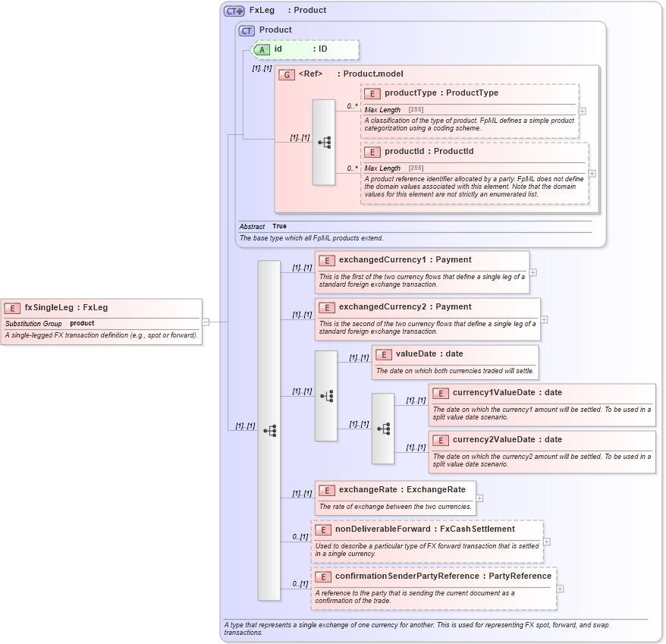Viewport: 666px width, 644px height.
Task: Click the '<Ref> : Product.model' label
Action: coord(351,74)
